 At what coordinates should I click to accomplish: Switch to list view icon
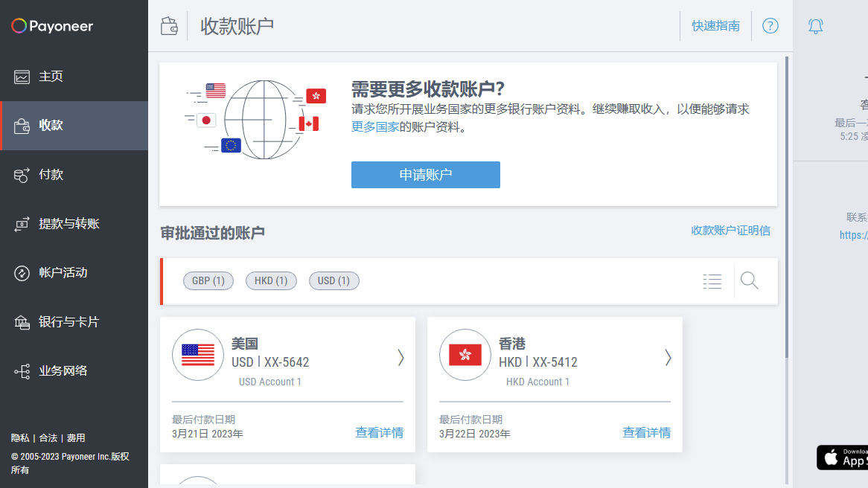(x=712, y=282)
